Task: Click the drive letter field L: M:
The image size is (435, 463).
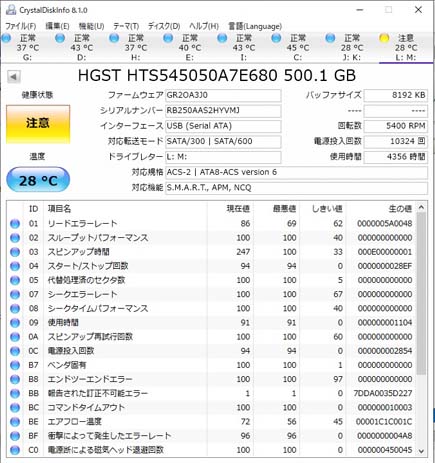Action: tap(223, 157)
